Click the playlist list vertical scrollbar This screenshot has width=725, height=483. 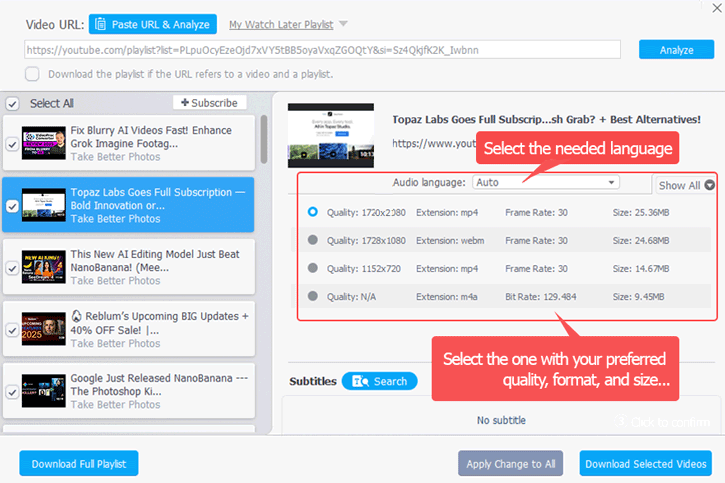pos(264,139)
